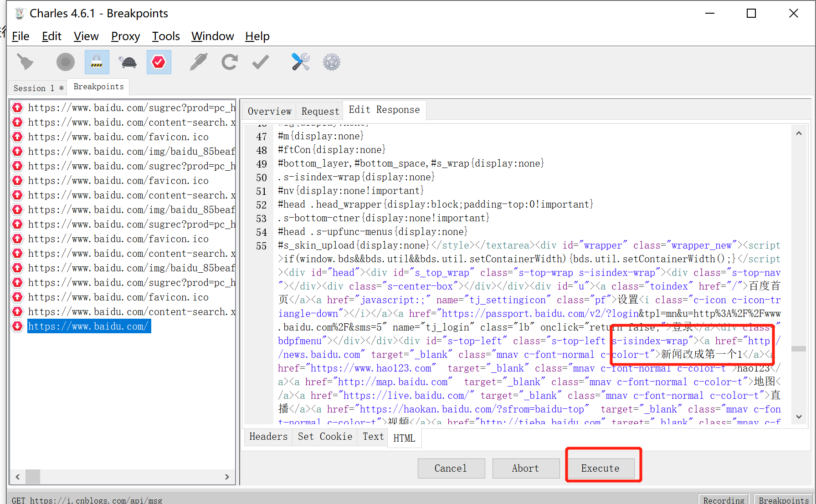816x504 pixels.
Task: Open the Set Cookie tab
Action: 325,437
